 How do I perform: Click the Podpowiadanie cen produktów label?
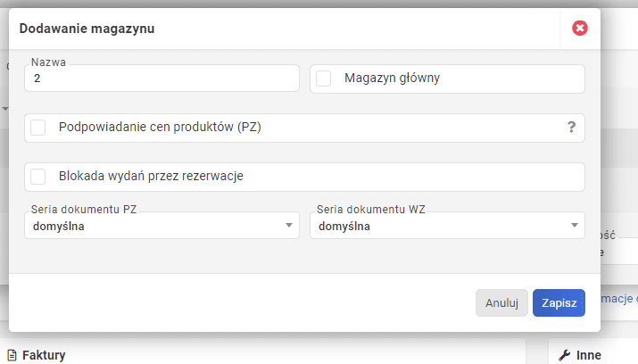(160, 128)
